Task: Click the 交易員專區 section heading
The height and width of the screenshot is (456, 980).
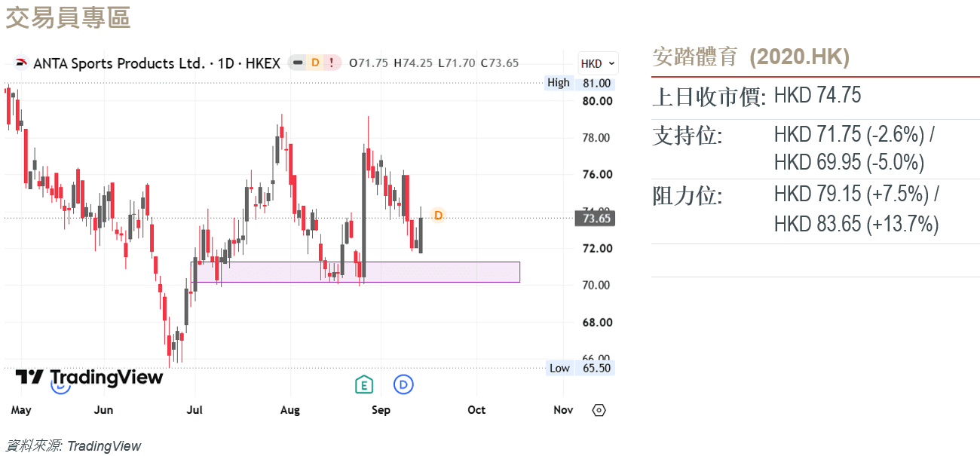Action: tap(68, 17)
